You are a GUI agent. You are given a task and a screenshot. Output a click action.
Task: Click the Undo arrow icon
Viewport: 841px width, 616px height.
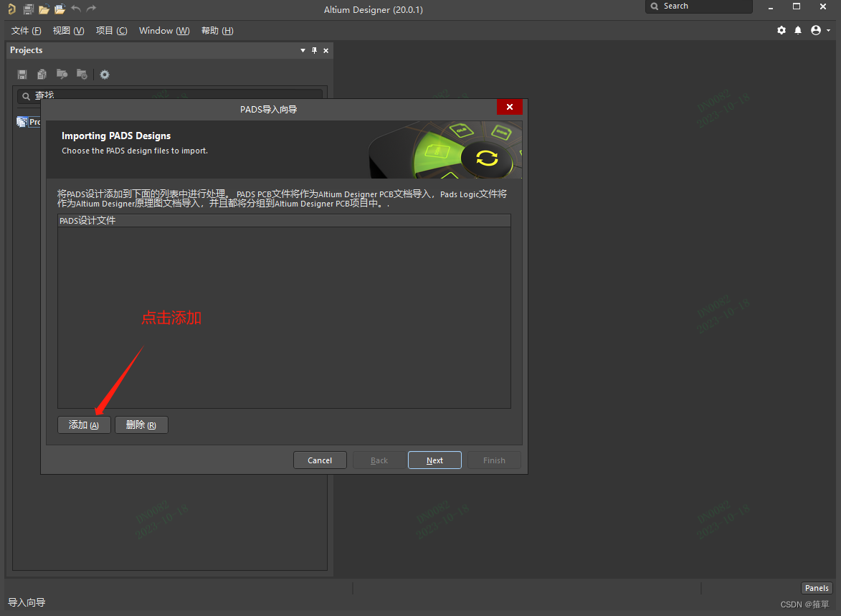[76, 9]
